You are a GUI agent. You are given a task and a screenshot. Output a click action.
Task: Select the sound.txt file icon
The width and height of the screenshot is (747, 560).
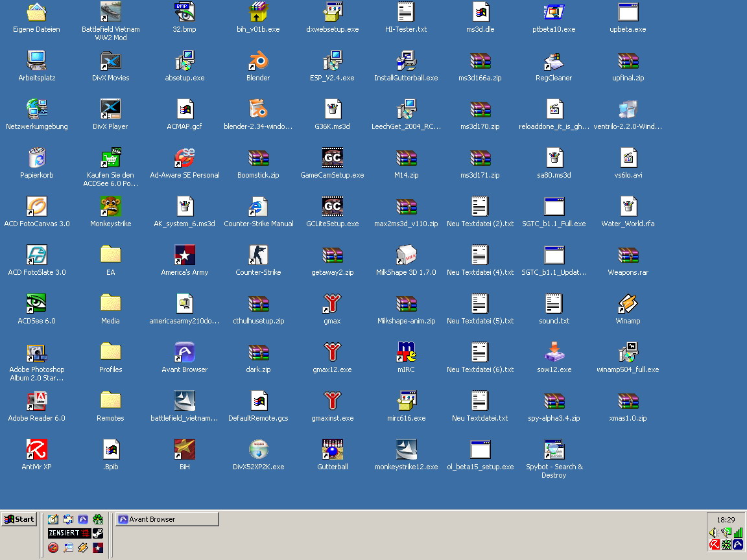(554, 305)
